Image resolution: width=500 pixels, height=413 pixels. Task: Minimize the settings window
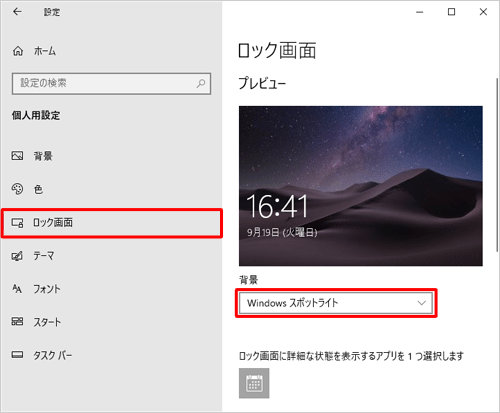(x=420, y=12)
